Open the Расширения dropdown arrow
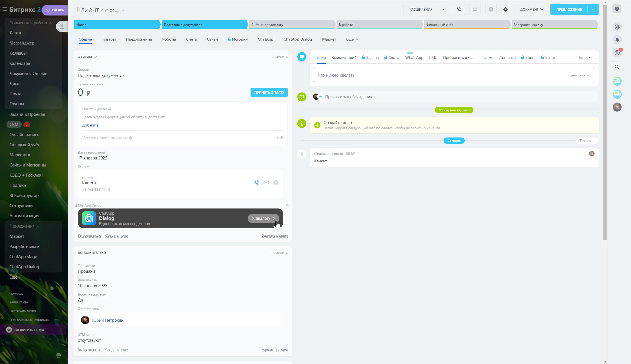The image size is (631, 364). tap(444, 9)
